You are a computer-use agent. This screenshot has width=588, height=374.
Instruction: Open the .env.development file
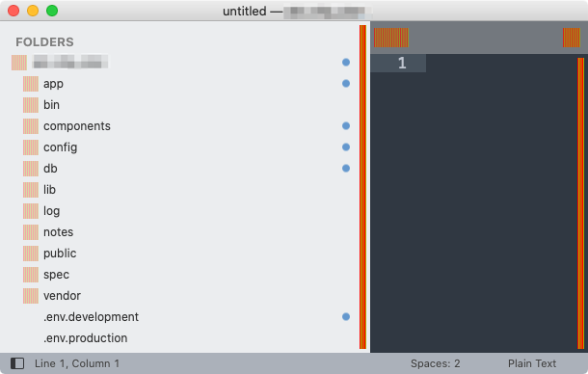pyautogui.click(x=92, y=317)
